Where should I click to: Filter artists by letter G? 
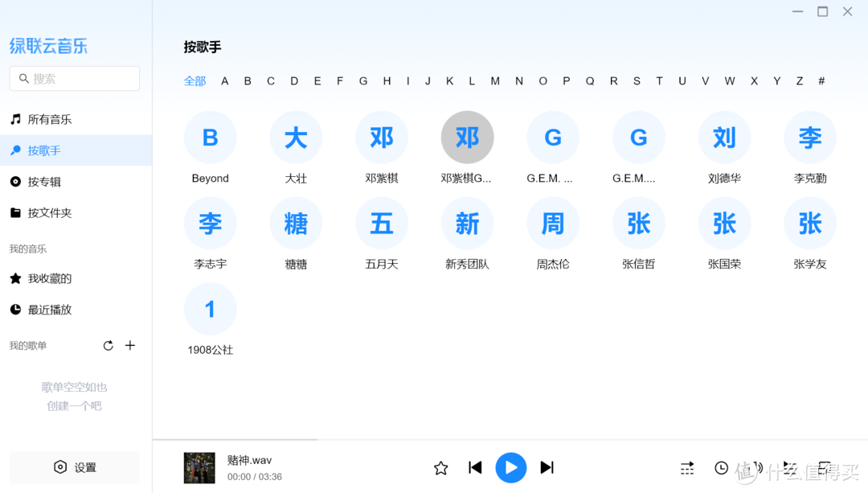click(363, 81)
